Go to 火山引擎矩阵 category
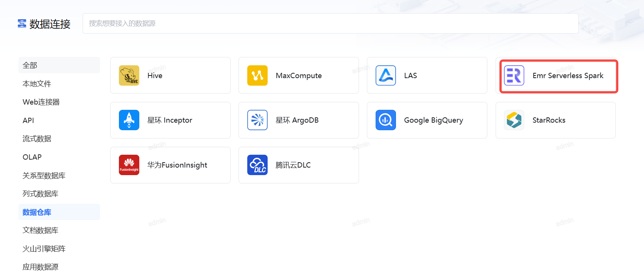Viewport: 644px width, 277px height. (x=44, y=249)
